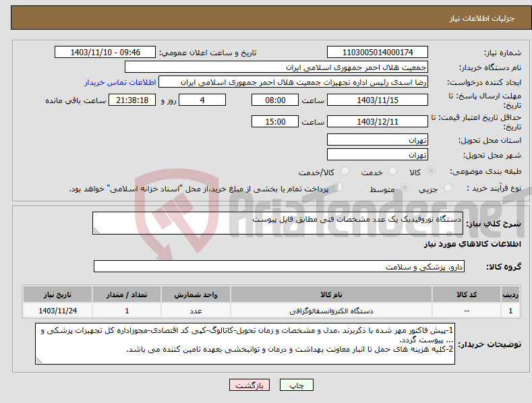
Task: Click the تاریخ نیاز column header
Action: pyautogui.click(x=58, y=294)
